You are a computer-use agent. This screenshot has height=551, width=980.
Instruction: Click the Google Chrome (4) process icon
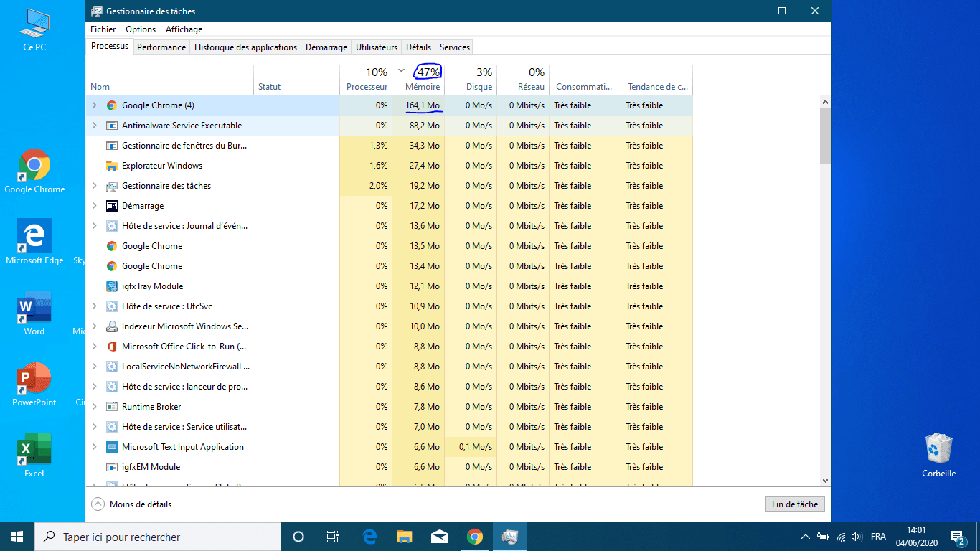[112, 105]
